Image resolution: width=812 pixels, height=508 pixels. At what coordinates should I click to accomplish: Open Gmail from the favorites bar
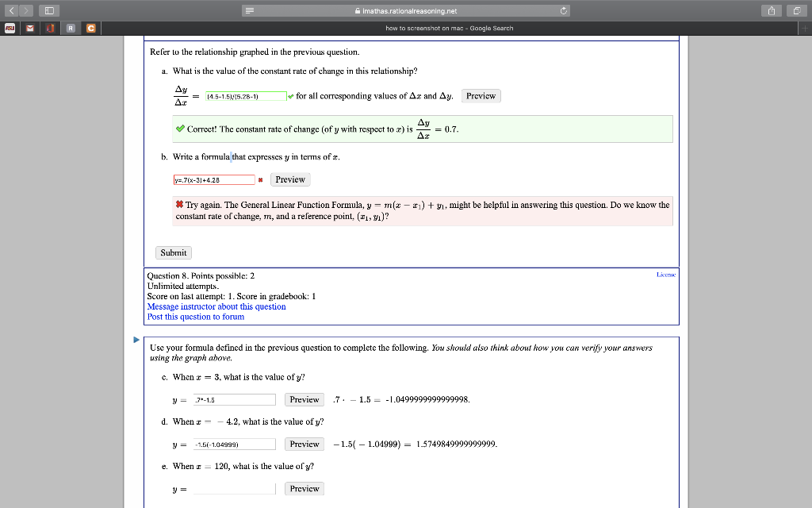click(x=29, y=28)
